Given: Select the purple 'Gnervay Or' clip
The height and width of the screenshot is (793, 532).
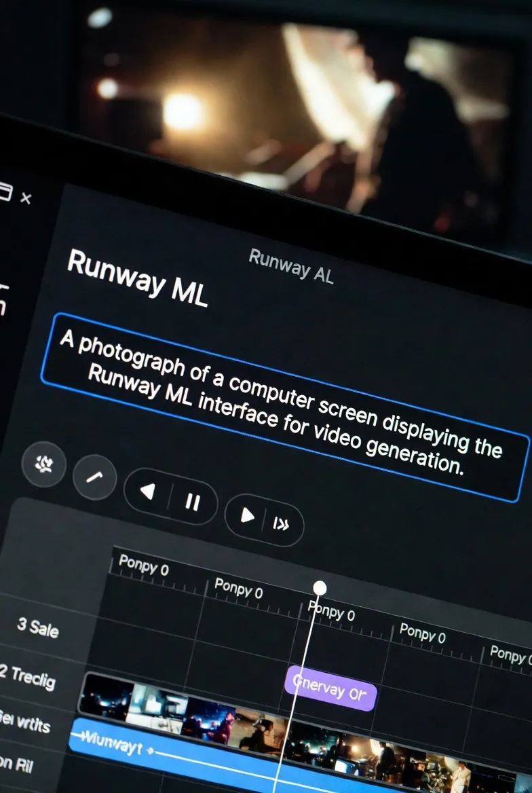Looking at the screenshot, I should point(330,688).
